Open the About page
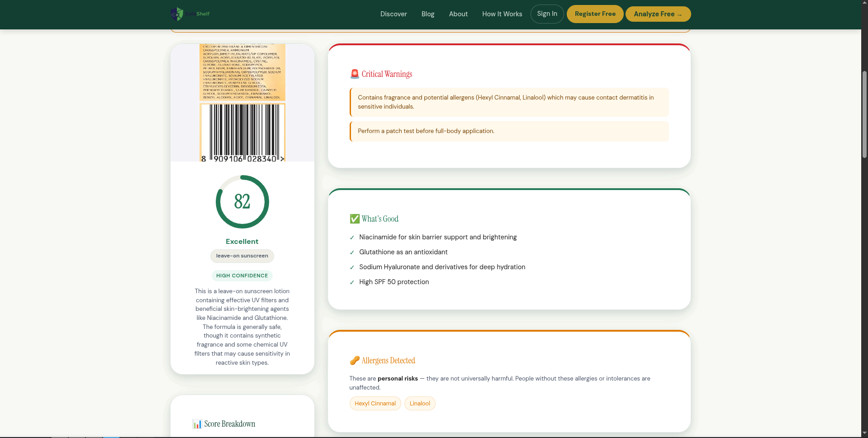Viewport: 868px width, 438px height. click(458, 14)
